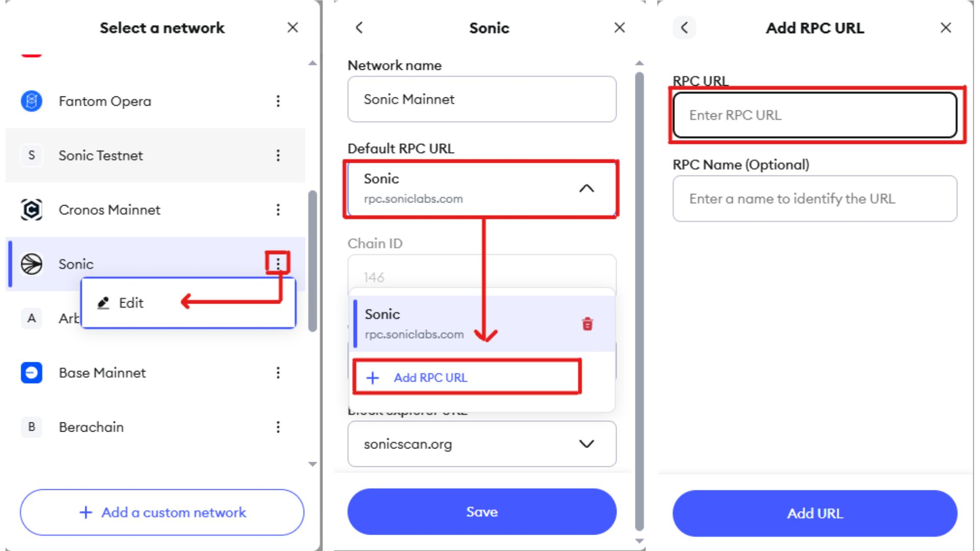Expand the sonicscan.org block explorer dropdown

click(586, 444)
